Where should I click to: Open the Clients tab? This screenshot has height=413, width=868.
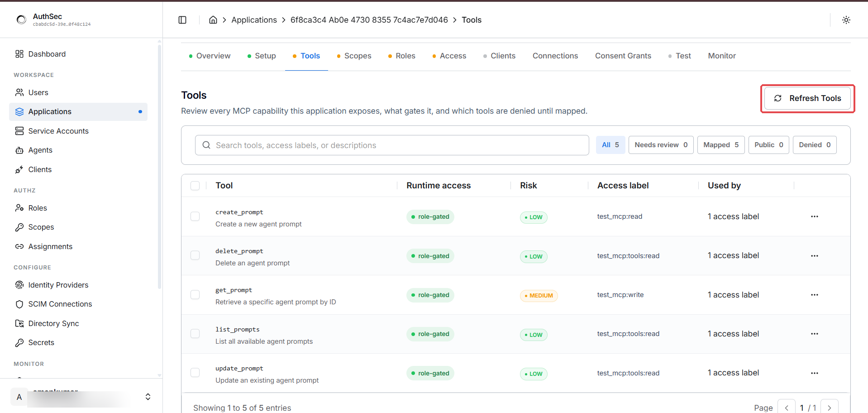(x=499, y=56)
